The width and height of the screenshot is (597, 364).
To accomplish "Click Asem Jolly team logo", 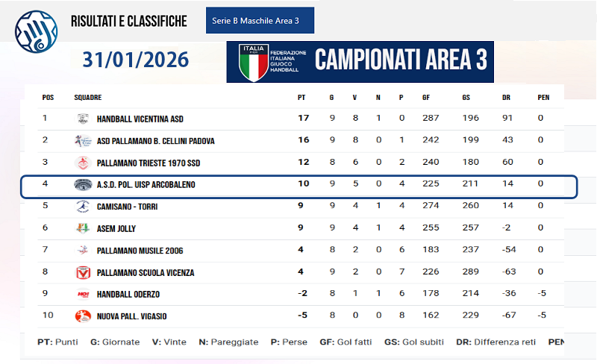I will [x=82, y=228].
